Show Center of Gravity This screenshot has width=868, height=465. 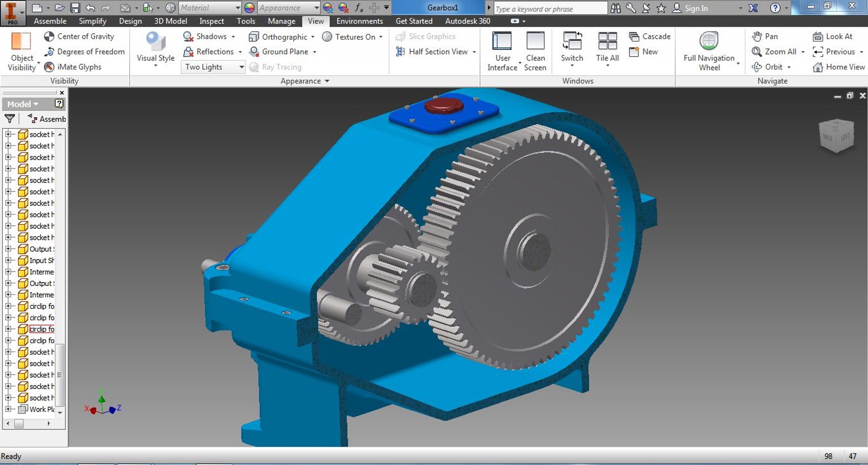tap(79, 37)
